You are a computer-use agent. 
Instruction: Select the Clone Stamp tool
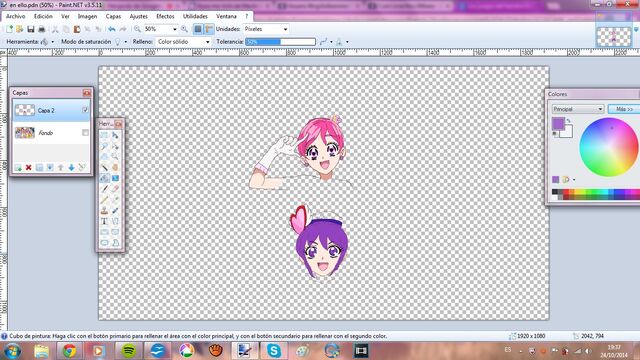(x=104, y=211)
